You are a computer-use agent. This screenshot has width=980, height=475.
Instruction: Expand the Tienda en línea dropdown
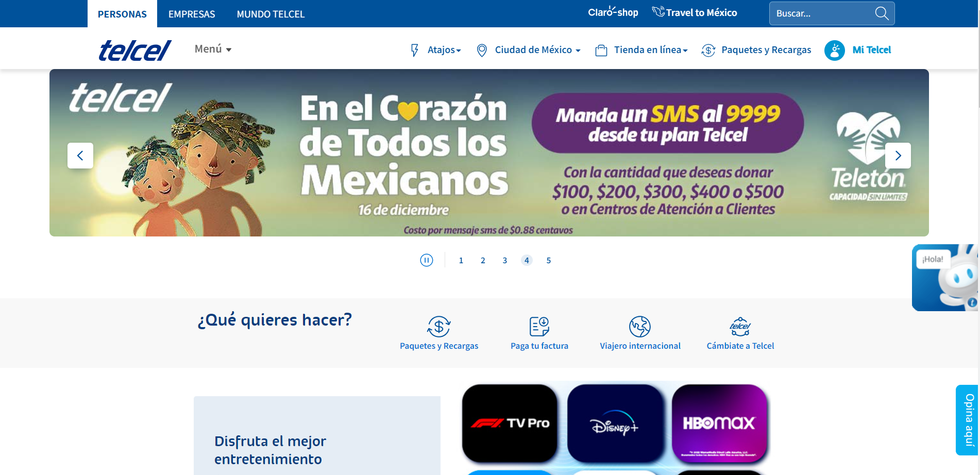pyautogui.click(x=651, y=50)
